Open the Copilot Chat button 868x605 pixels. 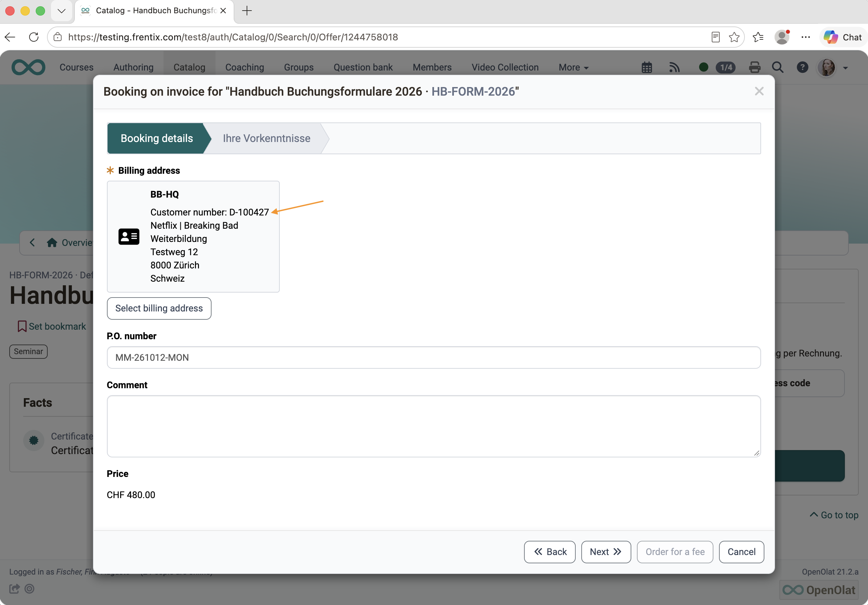[x=843, y=37]
